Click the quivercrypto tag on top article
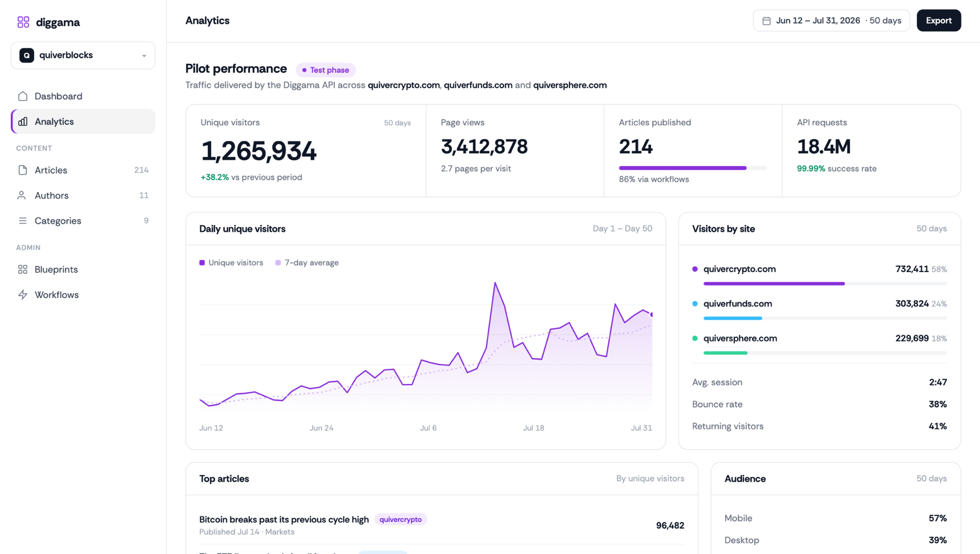 point(401,519)
